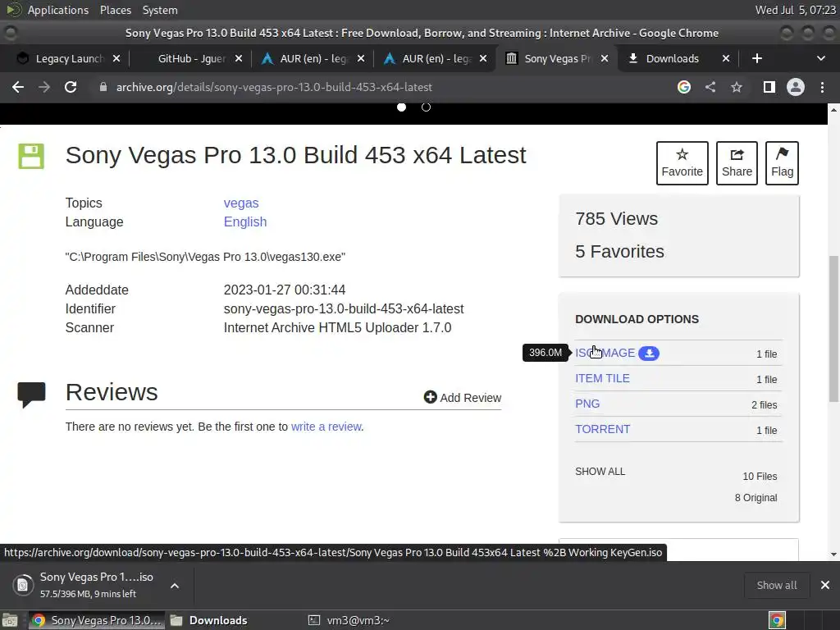Open Chrome side panel
Screen dimensions: 840x630
point(769,87)
